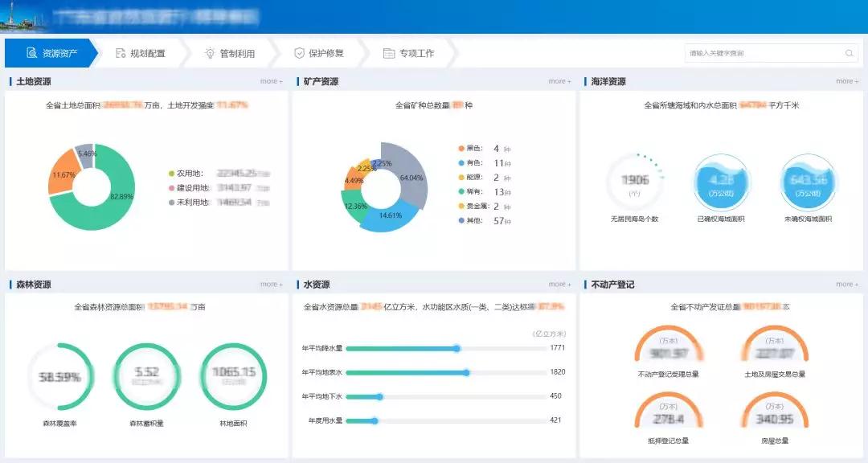Click the 水资源 section title
This screenshot has height=463, width=868.
click(x=317, y=284)
